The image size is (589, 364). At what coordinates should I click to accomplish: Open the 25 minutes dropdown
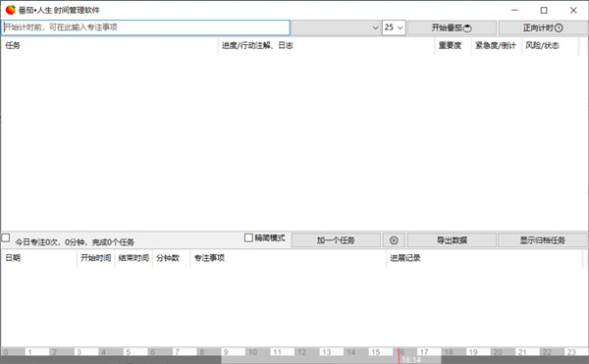(x=394, y=27)
